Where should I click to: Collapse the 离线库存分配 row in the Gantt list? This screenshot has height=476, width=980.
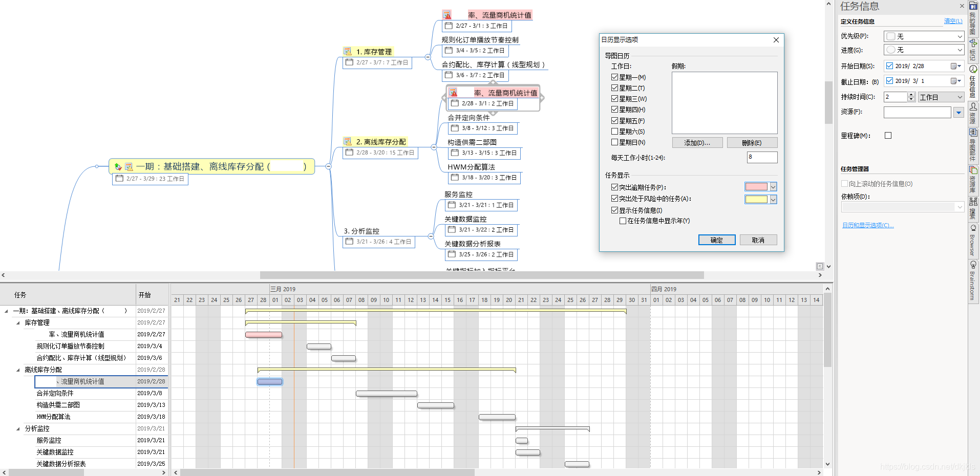pos(18,370)
